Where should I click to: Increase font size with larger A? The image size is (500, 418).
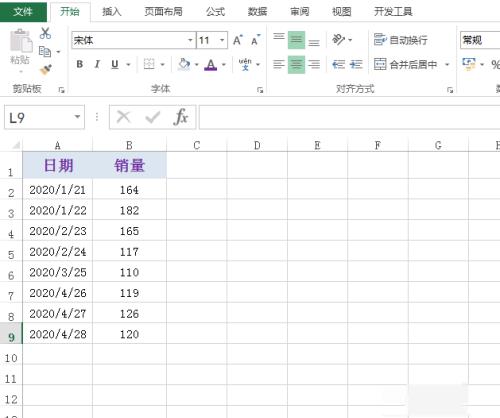pyautogui.click(x=238, y=40)
